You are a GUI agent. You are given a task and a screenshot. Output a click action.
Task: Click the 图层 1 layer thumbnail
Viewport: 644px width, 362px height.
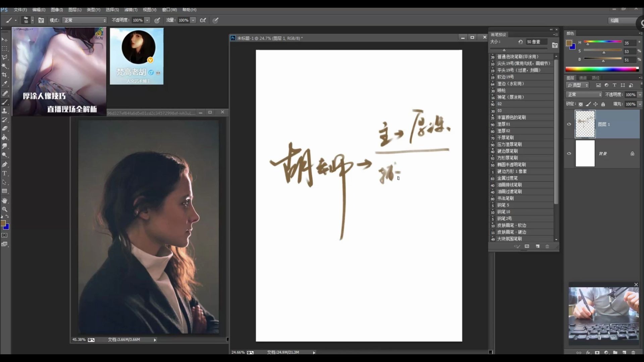[585, 124]
